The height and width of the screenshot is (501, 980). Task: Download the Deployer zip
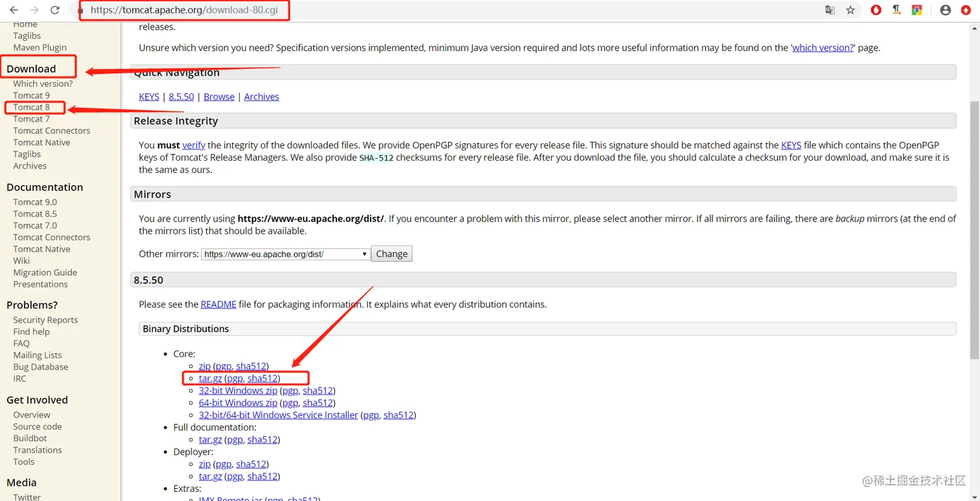(205, 464)
